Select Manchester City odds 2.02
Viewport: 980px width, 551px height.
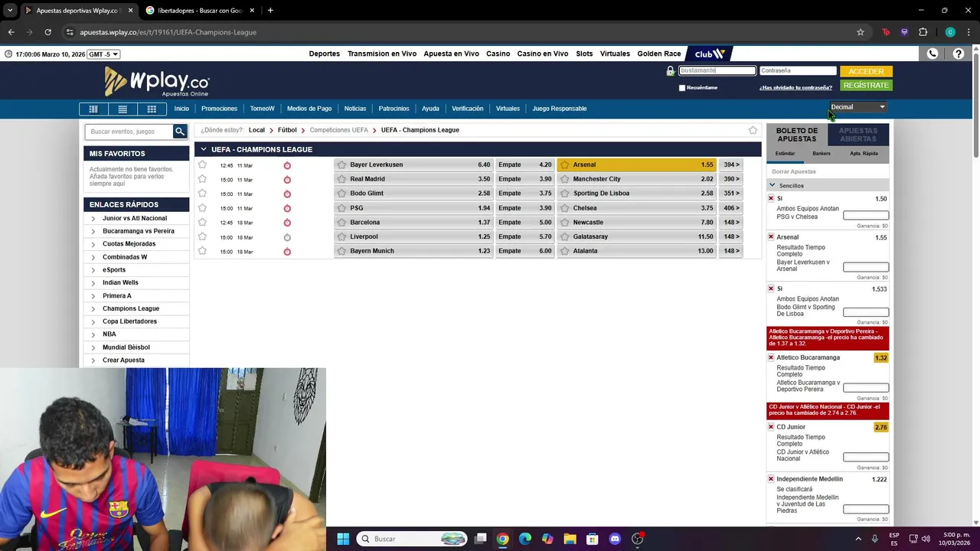pos(636,179)
